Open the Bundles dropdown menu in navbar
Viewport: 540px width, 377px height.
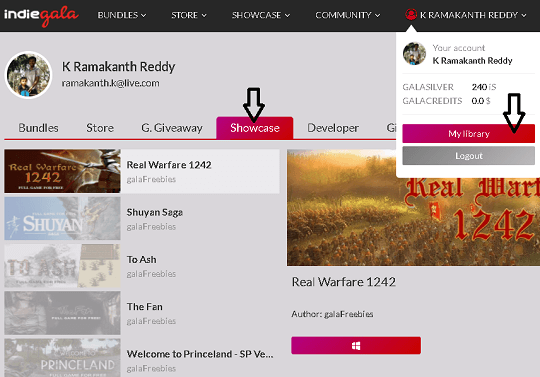[x=122, y=15]
